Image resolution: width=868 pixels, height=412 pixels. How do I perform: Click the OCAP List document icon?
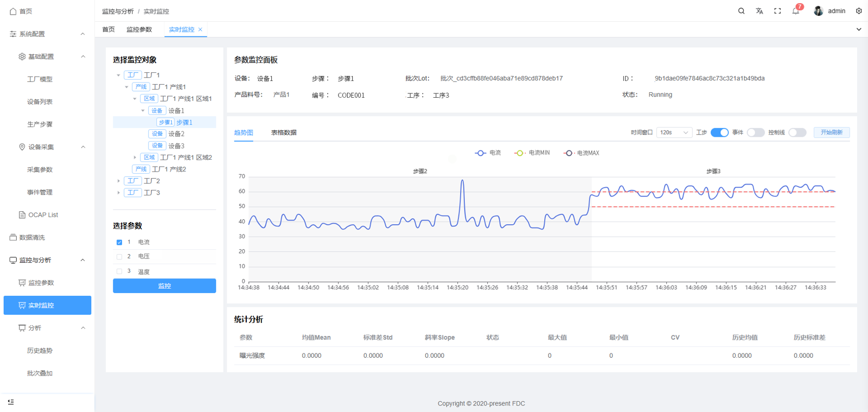(x=22, y=215)
